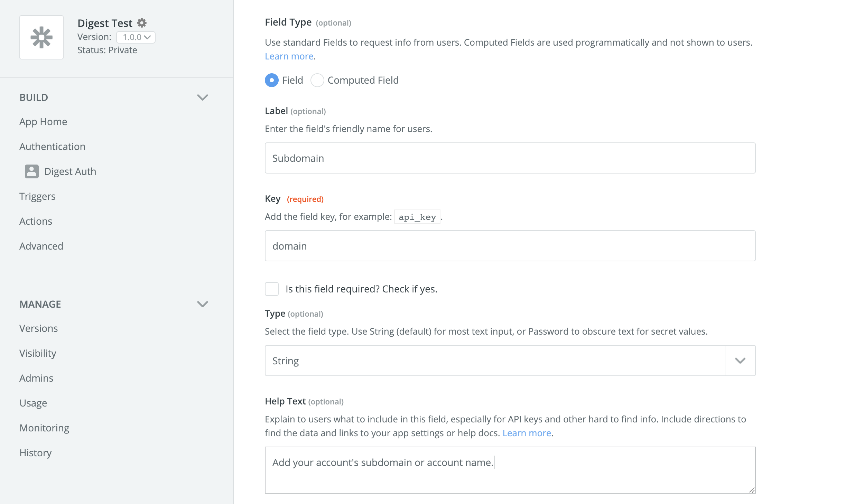Open the Actions section
Image resolution: width=845 pixels, height=504 pixels.
(36, 221)
